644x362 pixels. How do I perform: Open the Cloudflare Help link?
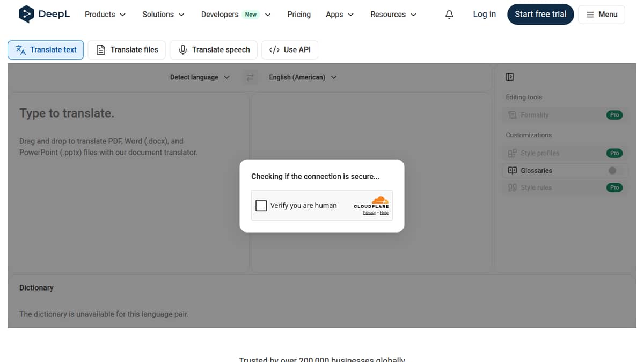[x=384, y=213]
